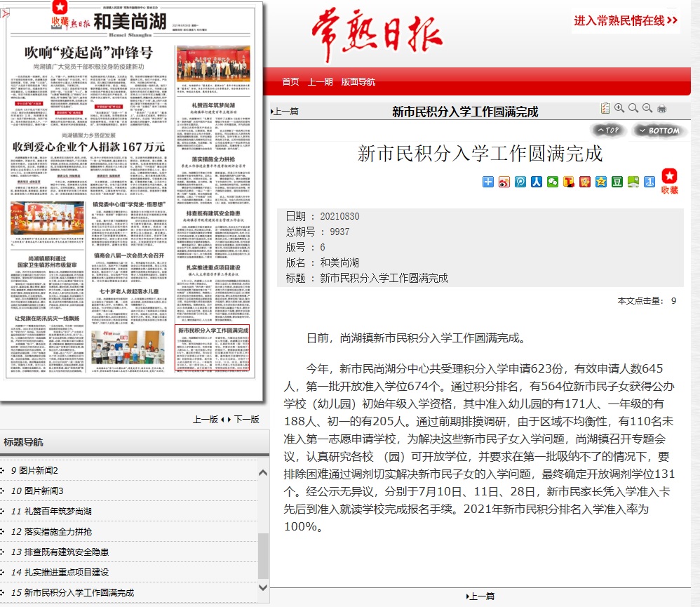The image size is (700, 607).
Task: Click the headline list scroll-up arrow
Action: coord(264,472)
